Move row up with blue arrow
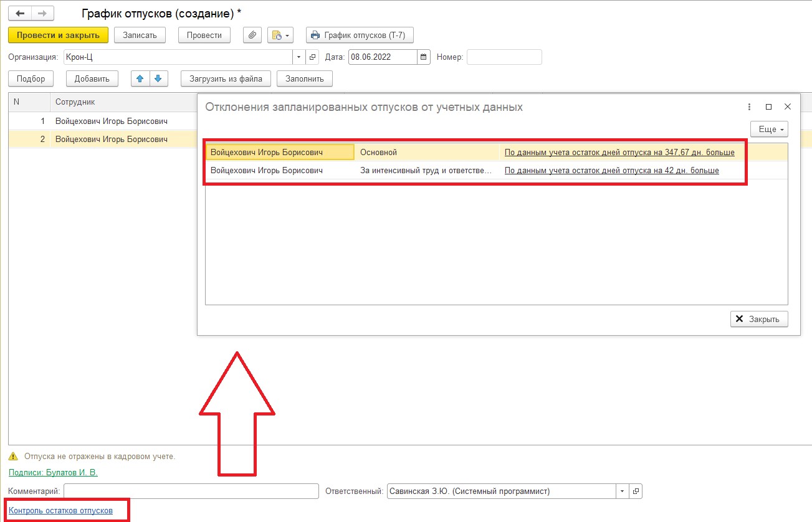 coord(140,78)
